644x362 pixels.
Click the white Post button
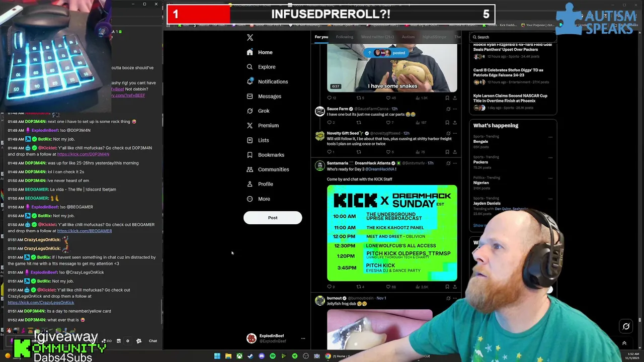point(273,218)
